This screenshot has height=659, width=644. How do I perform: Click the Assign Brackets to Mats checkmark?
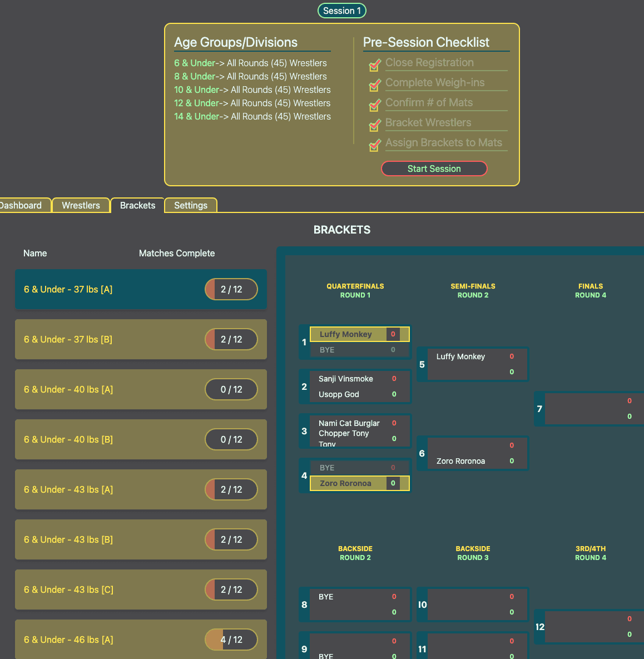point(375,145)
